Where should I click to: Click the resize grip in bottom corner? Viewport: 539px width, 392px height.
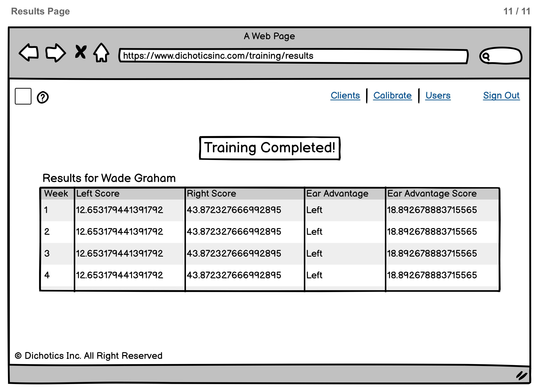coord(522,376)
